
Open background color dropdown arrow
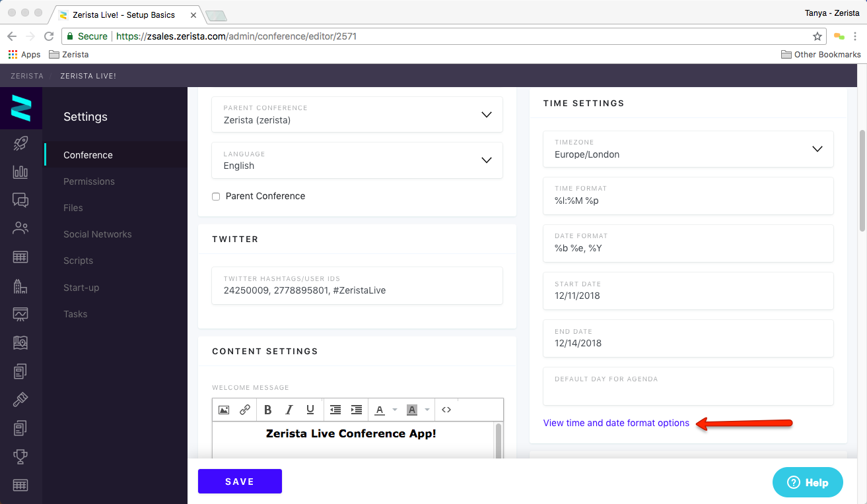tap(427, 410)
